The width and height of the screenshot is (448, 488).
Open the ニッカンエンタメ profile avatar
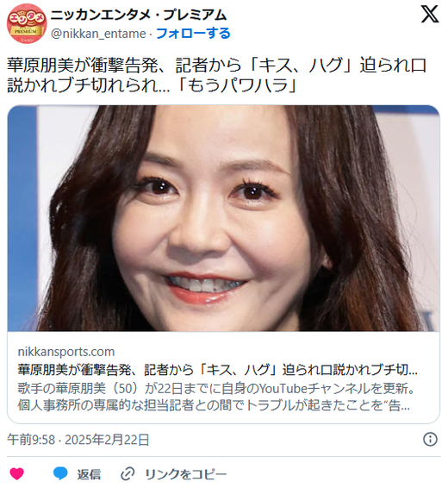point(27,23)
